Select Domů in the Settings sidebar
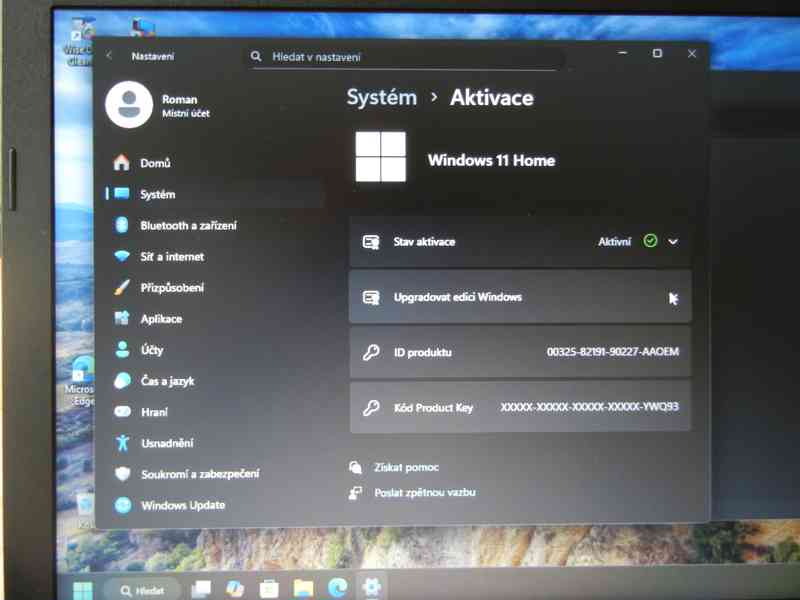 [x=156, y=163]
